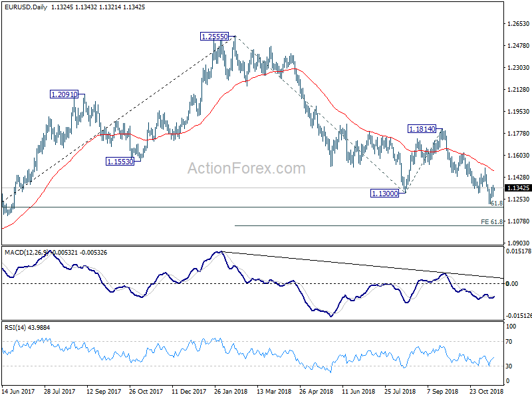Click the 1.20910 price label
Viewport: 532px width, 399px height.
click(x=64, y=94)
